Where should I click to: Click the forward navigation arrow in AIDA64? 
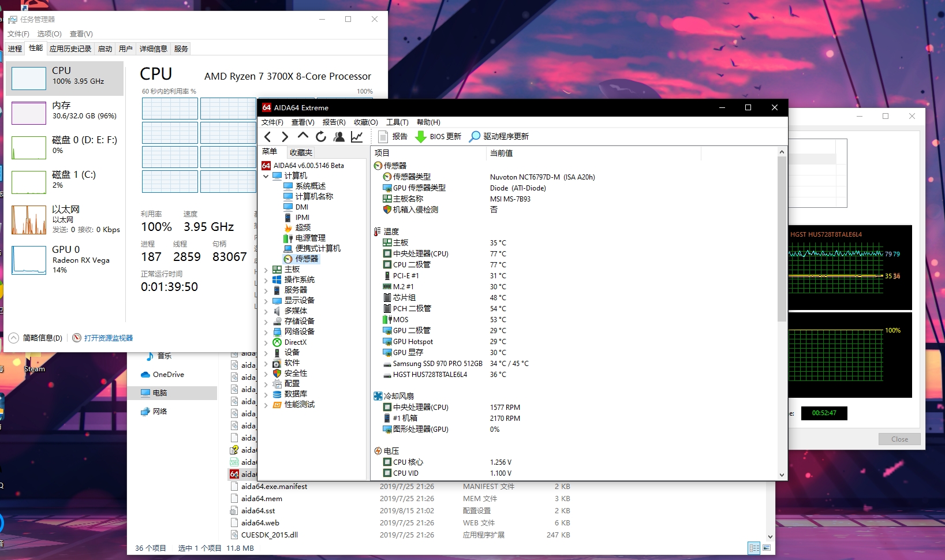(x=285, y=137)
